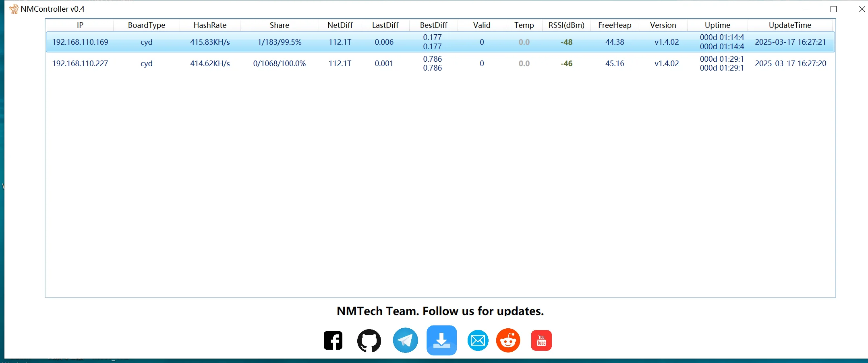Click uptime value 000d 01:29:1

(x=722, y=63)
